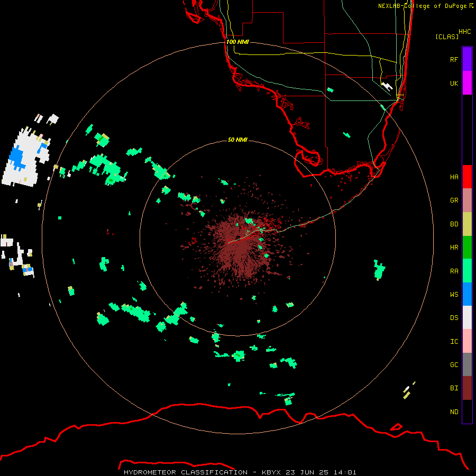Click the NEXLAB-College of DuPage credit text
The image size is (476, 476).
point(425,6)
